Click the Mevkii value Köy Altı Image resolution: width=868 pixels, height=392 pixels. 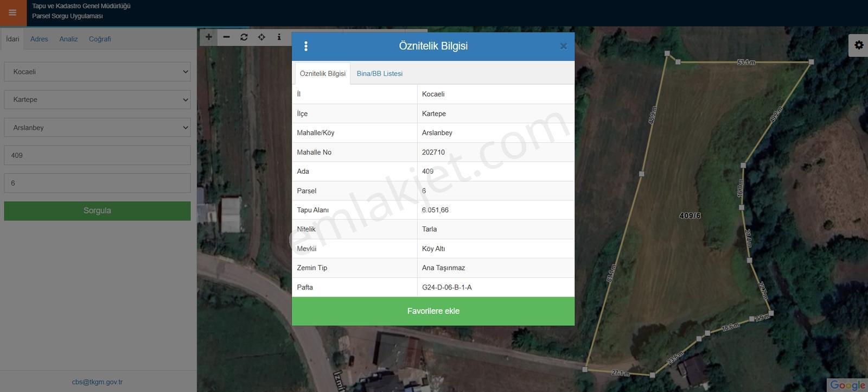tap(433, 249)
